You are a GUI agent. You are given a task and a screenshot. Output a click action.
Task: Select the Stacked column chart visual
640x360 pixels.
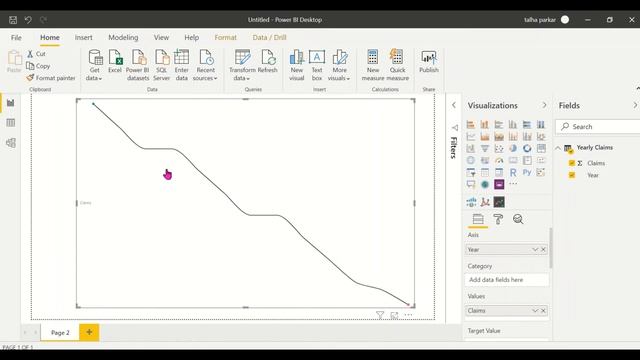484,124
